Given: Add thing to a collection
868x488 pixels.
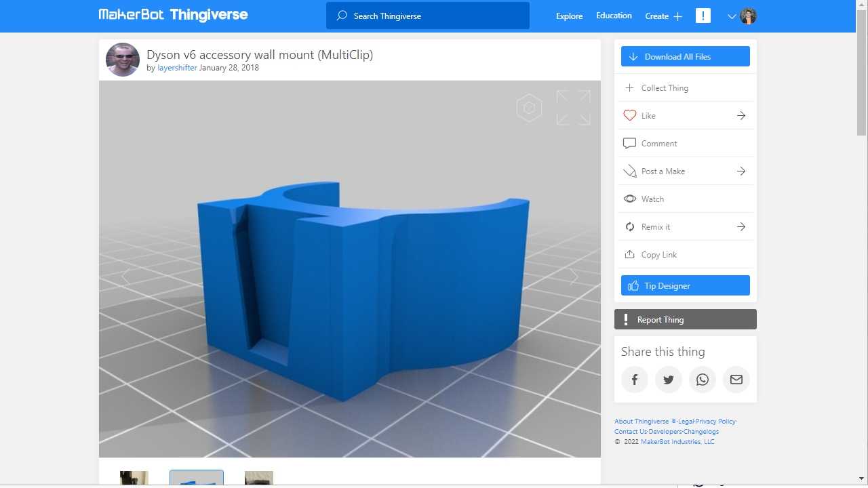Looking at the screenshot, I should click(665, 88).
